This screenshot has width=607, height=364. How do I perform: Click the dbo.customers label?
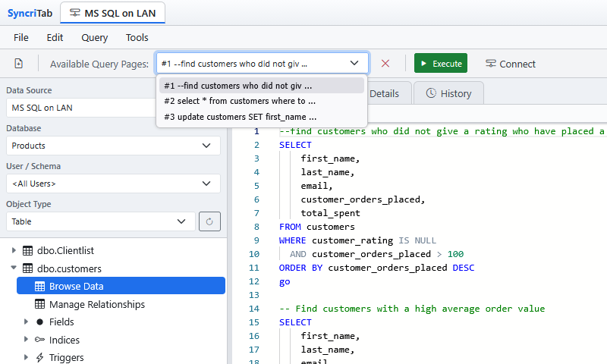pos(69,268)
